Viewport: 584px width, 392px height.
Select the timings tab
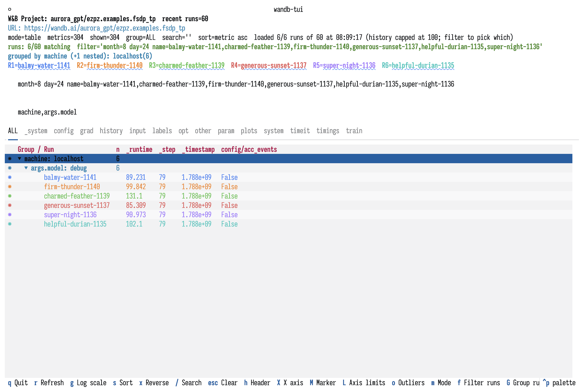coord(328,131)
